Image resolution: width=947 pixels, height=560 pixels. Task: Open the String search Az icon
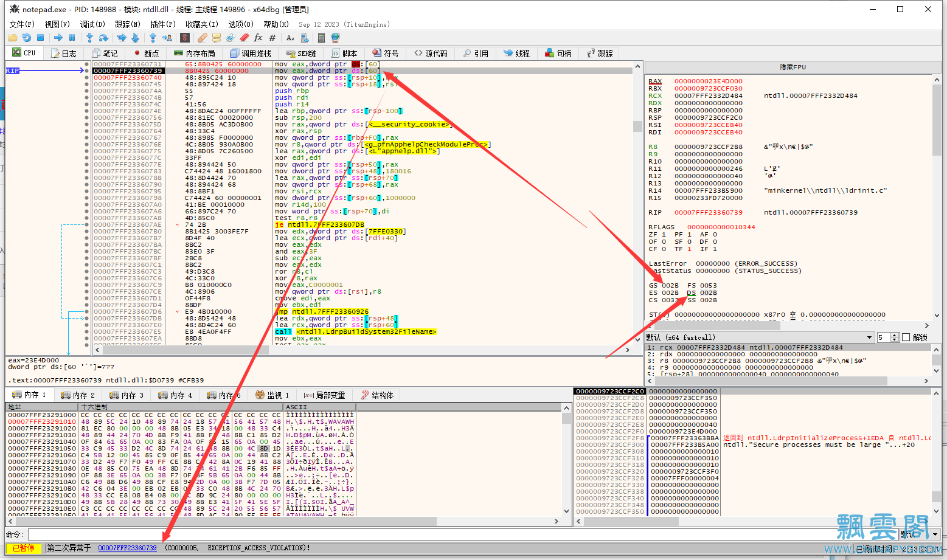[290, 38]
